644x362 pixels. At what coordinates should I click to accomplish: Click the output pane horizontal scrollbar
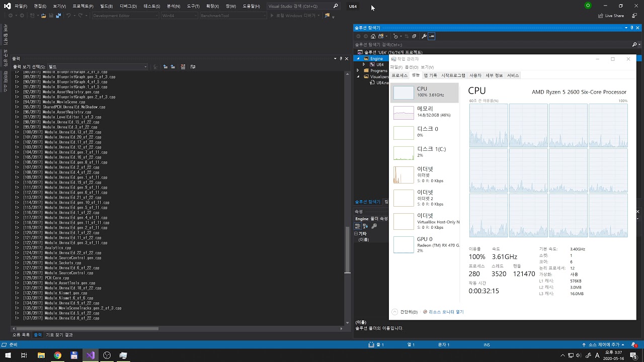pyautogui.click(x=86, y=329)
